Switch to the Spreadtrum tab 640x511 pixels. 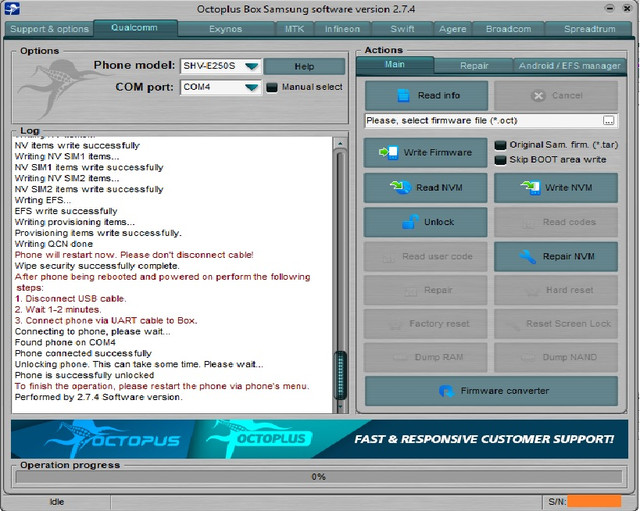coord(589,29)
